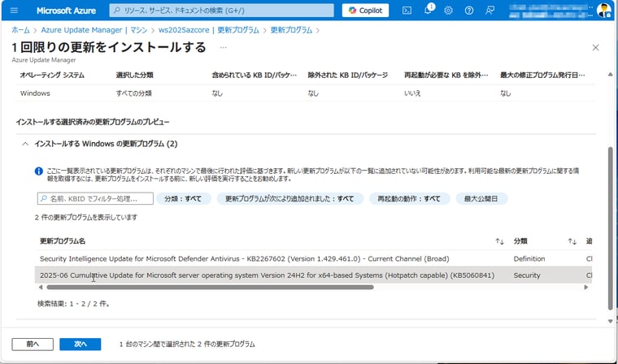Image resolution: width=618 pixels, height=364 pixels.
Task: Open the Azure portal hamburger menu
Action: coord(14,11)
